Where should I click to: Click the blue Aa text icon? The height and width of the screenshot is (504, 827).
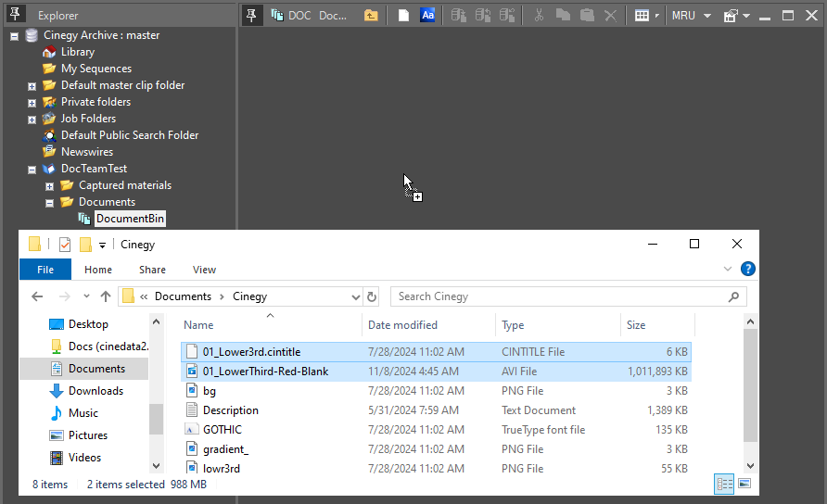pyautogui.click(x=427, y=16)
